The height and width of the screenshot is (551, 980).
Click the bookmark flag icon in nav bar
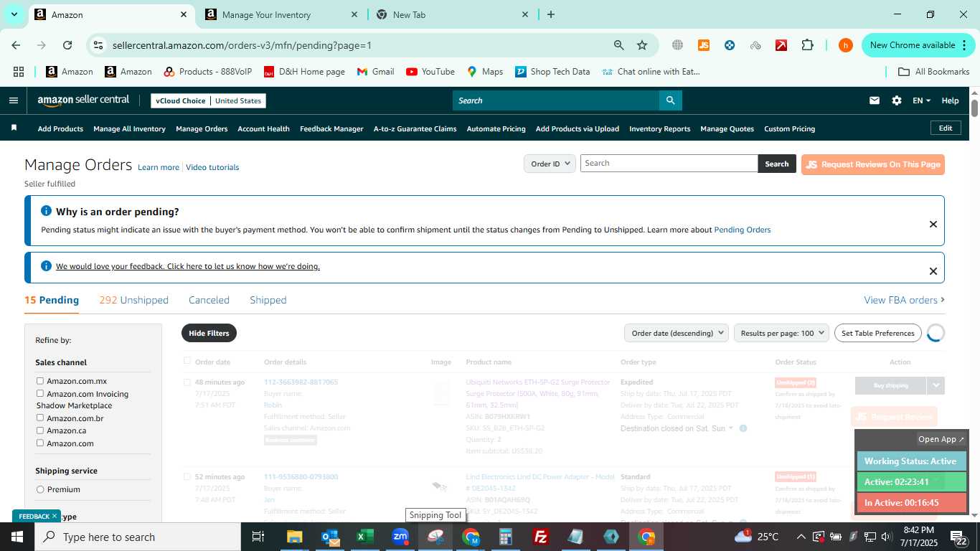14,128
